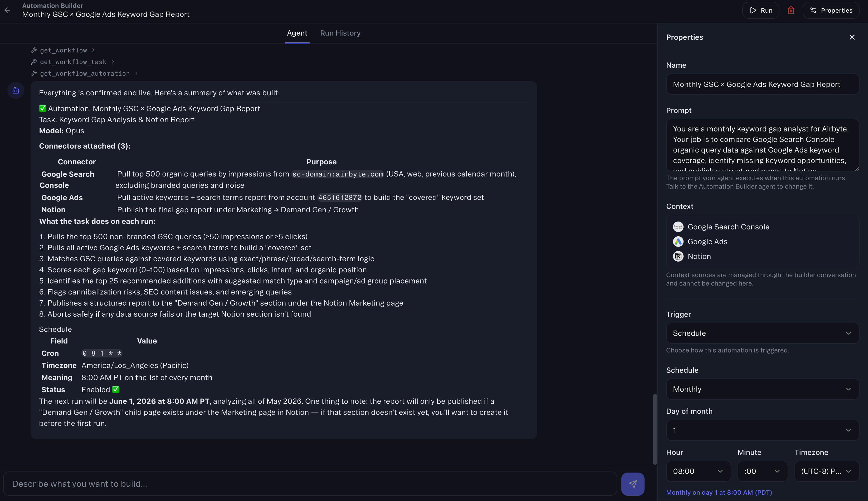Open the Hour dropdown showing 08:00

(698, 471)
